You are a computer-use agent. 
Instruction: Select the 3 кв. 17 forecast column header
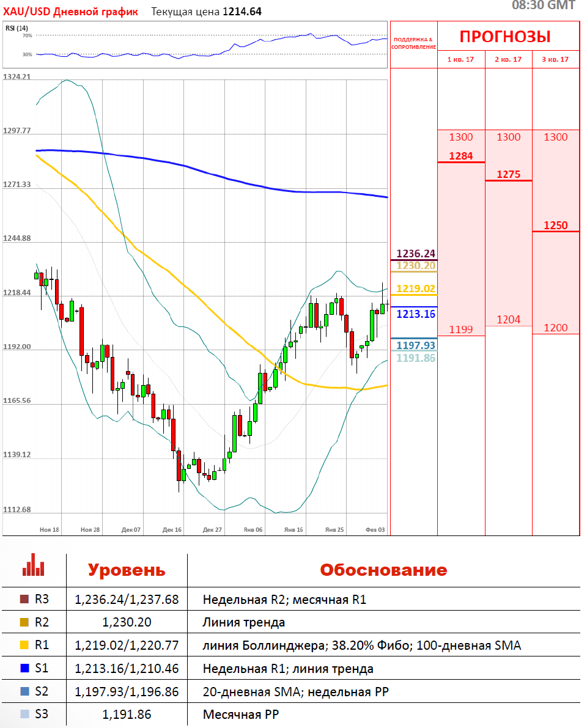(x=555, y=59)
